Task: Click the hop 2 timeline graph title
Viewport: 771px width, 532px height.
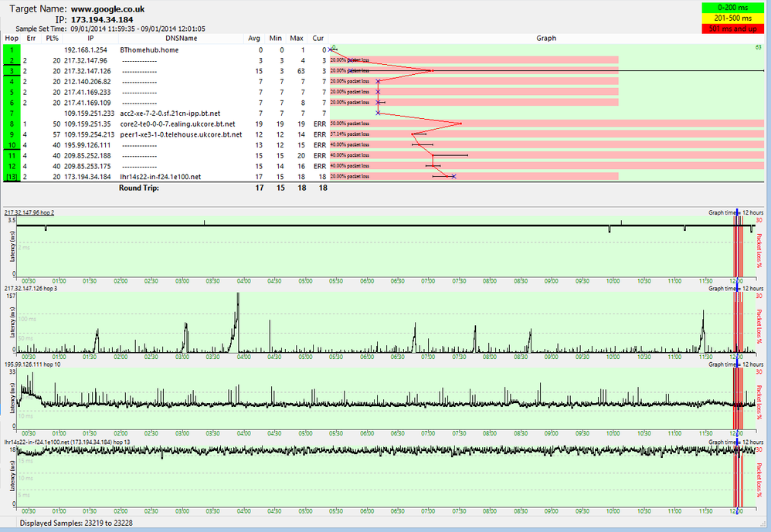Action: [x=29, y=212]
